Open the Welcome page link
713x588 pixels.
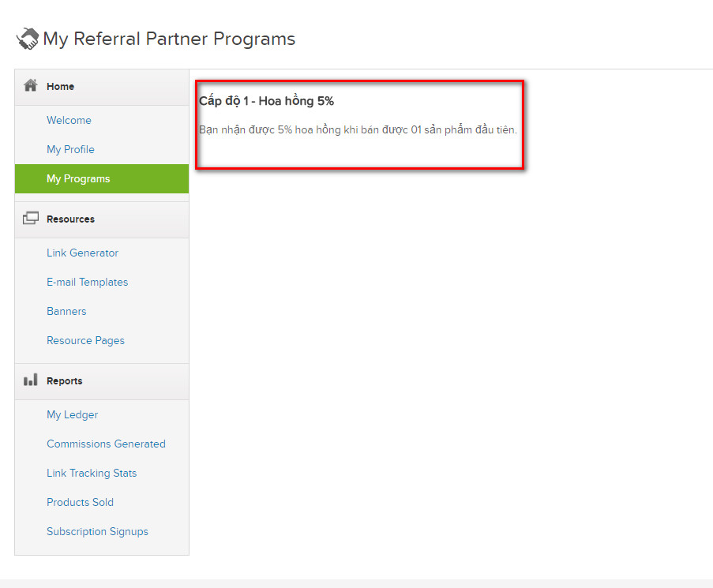tap(69, 121)
